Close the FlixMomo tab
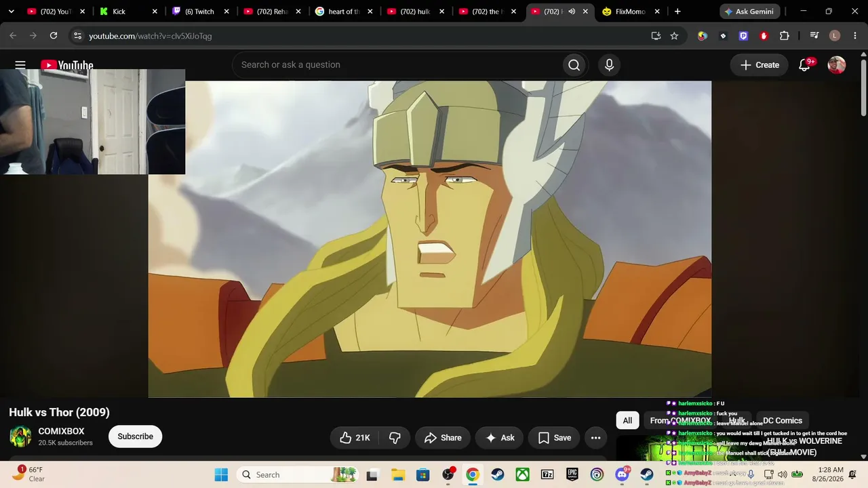This screenshot has width=868, height=488. pos(656,12)
